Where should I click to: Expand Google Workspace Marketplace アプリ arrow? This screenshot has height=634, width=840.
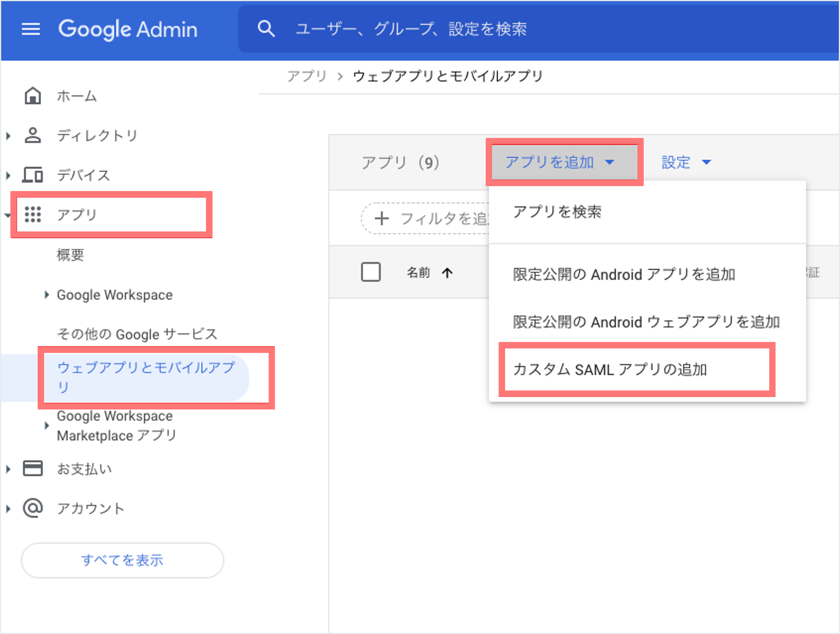(x=46, y=426)
